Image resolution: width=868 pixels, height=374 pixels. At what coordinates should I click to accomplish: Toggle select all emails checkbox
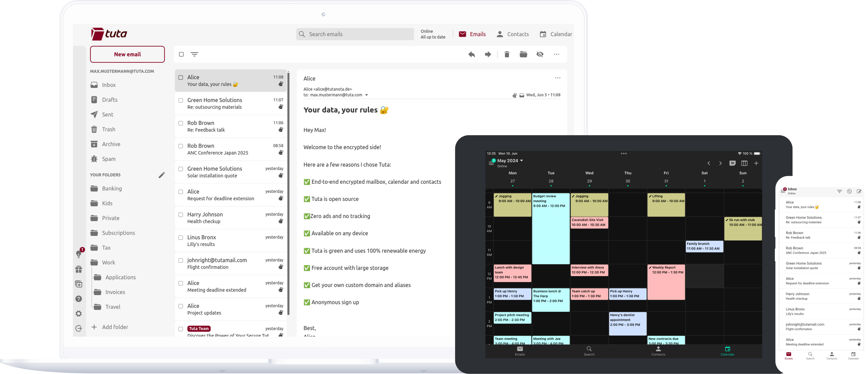(181, 54)
